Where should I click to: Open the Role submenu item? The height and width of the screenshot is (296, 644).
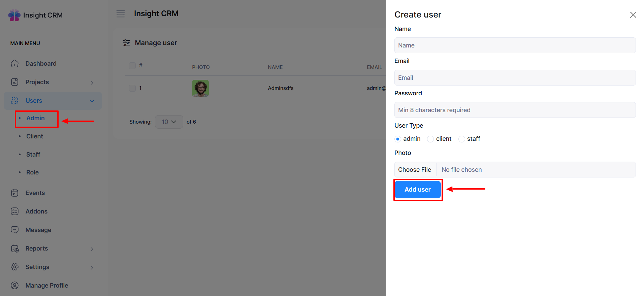pyautogui.click(x=32, y=172)
